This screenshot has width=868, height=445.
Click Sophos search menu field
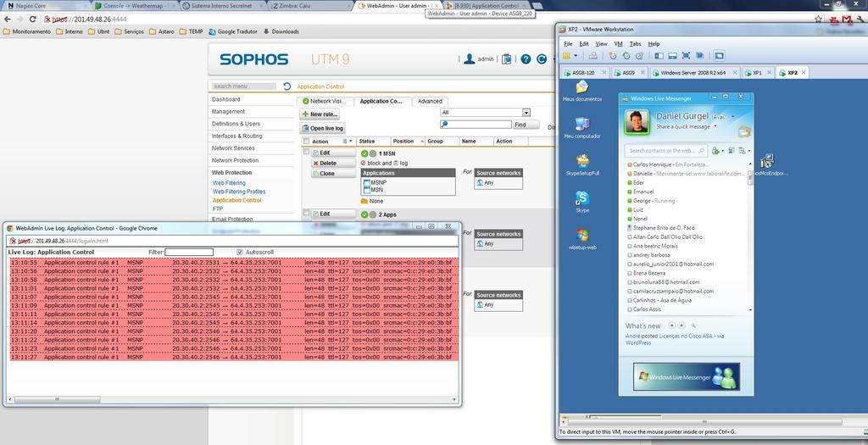click(x=243, y=86)
